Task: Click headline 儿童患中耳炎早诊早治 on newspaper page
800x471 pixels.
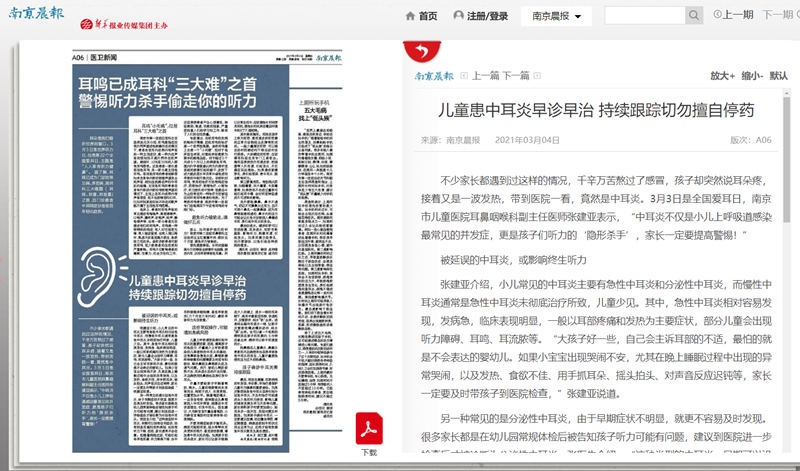Action: (x=187, y=287)
